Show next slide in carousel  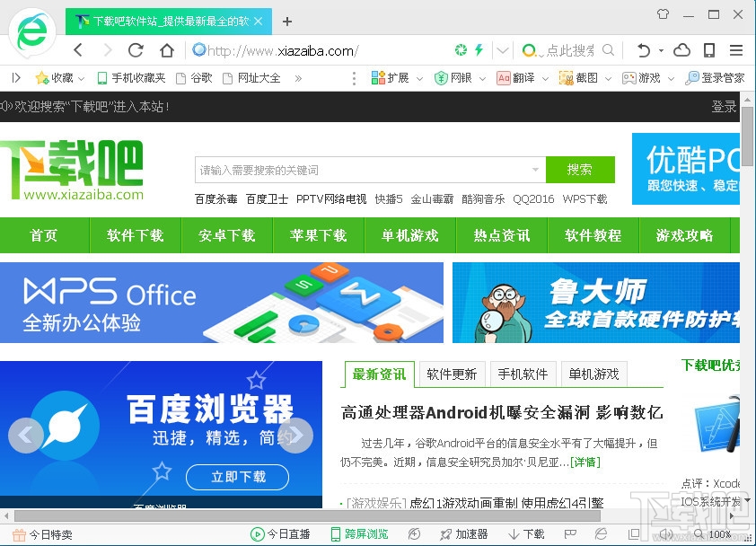(295, 435)
